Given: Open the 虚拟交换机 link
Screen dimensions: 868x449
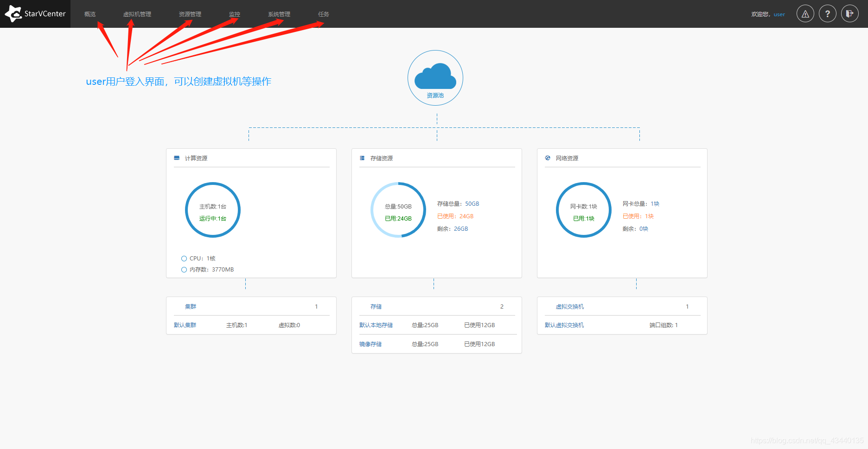Looking at the screenshot, I should tap(570, 307).
